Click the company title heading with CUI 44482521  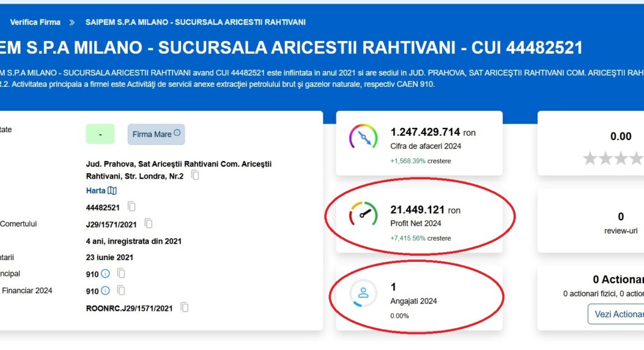pos(291,48)
